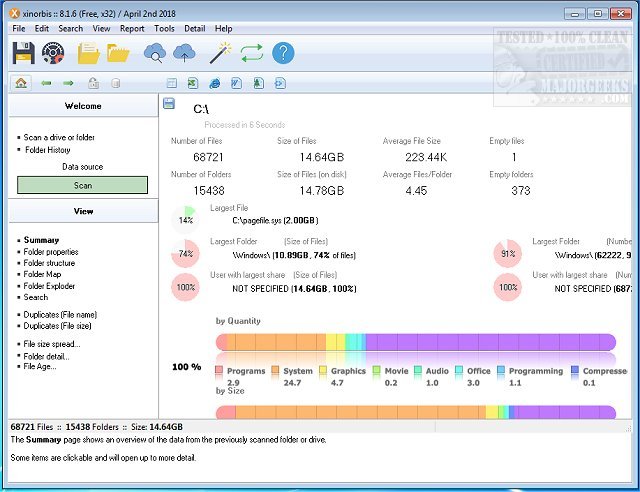Click the C:\pagefile.sys largest file entry
Viewport: 640px width, 492px height.
(x=275, y=220)
